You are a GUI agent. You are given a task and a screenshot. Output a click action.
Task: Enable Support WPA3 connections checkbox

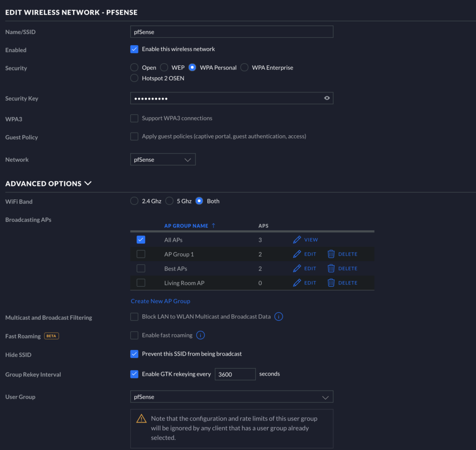click(134, 119)
